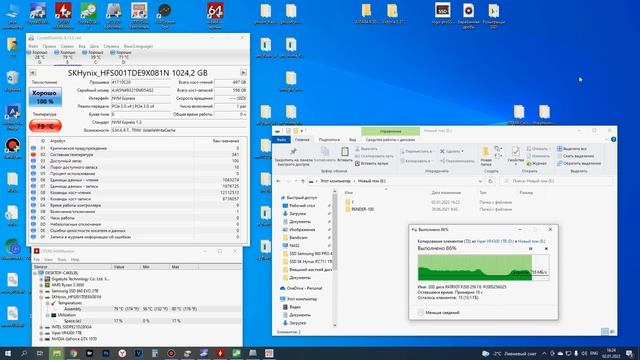Click the green copy speed progress graph
The image size is (640, 360).
point(483,267)
